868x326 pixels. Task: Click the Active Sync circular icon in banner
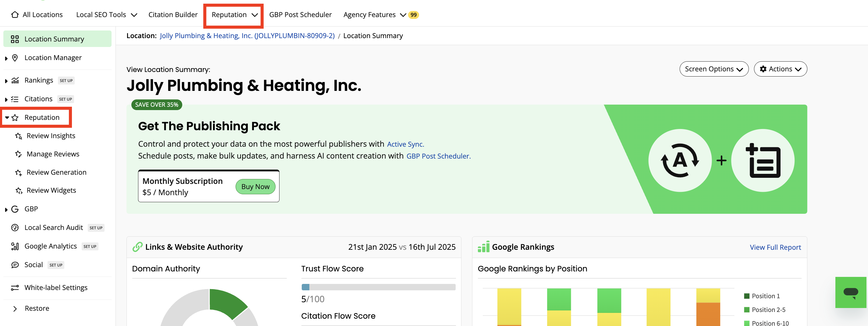[680, 160]
